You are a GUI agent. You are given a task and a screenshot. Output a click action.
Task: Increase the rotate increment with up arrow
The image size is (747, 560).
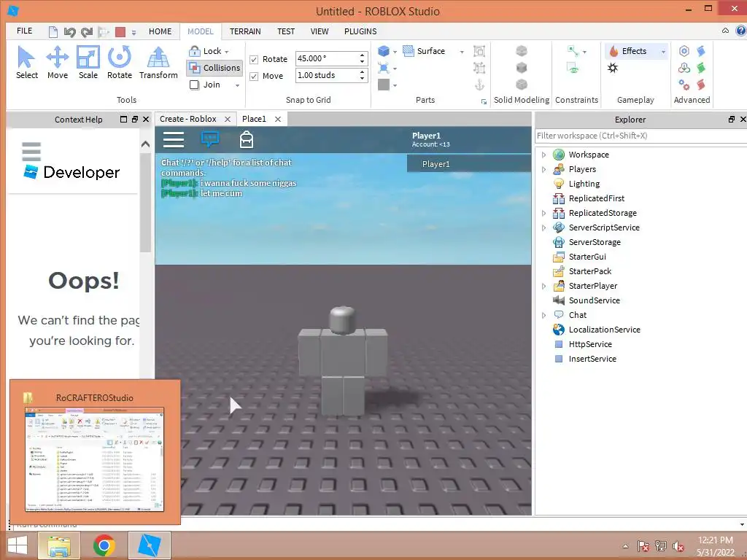(x=363, y=55)
